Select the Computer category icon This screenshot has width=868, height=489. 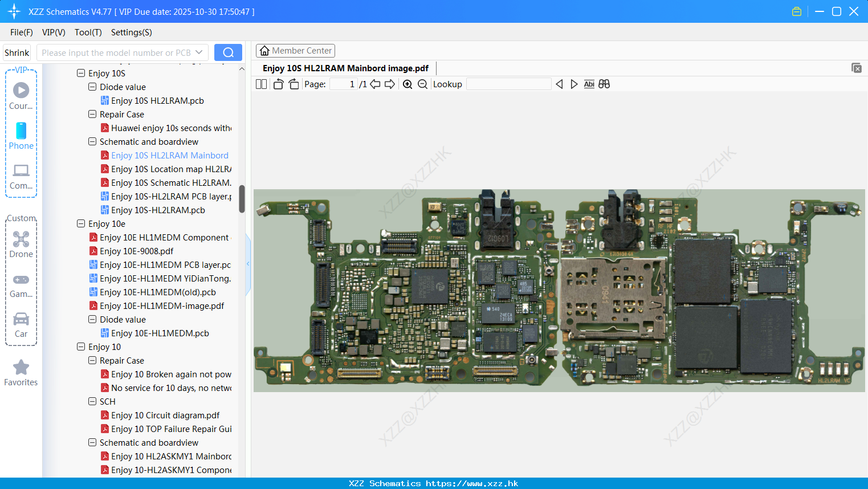(x=21, y=177)
